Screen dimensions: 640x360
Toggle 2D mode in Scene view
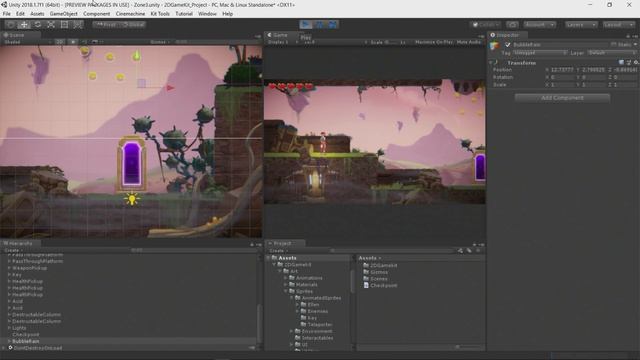pyautogui.click(x=60, y=42)
